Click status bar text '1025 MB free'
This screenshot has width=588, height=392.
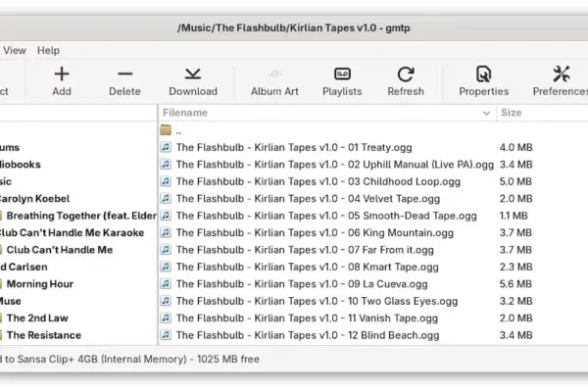pos(228,359)
